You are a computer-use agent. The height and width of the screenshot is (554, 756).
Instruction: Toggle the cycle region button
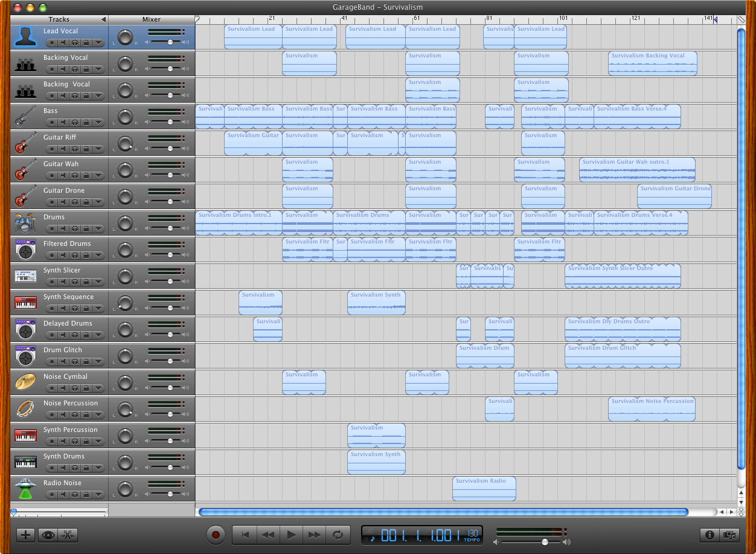pyautogui.click(x=338, y=535)
